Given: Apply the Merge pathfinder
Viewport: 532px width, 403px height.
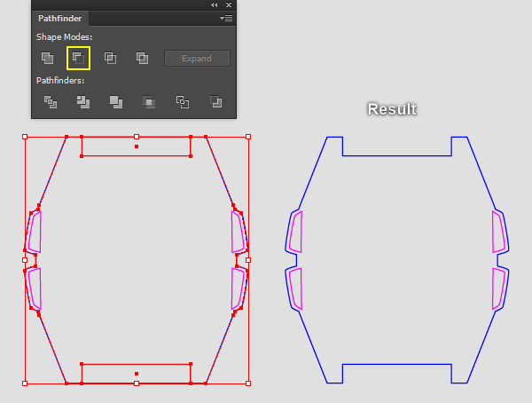Looking at the screenshot, I should (116, 102).
